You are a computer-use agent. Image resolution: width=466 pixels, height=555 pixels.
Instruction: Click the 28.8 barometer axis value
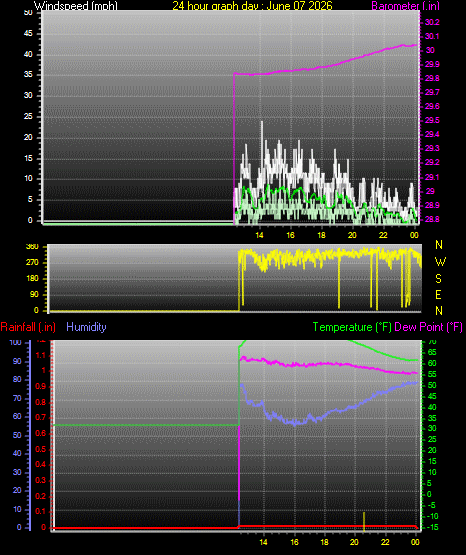click(x=432, y=219)
